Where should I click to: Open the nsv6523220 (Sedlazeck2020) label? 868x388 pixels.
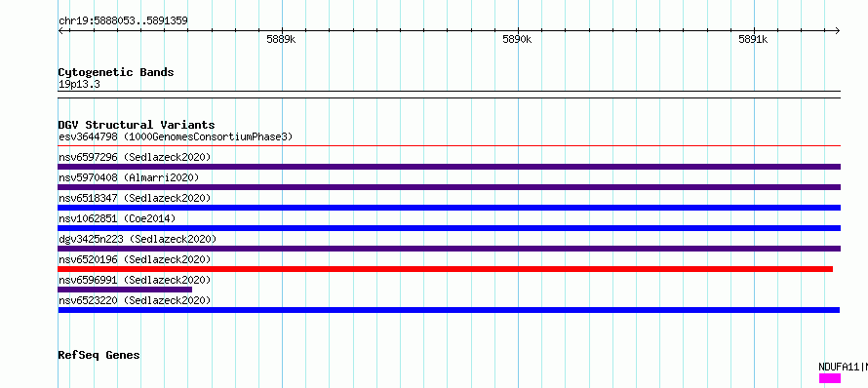(x=135, y=300)
